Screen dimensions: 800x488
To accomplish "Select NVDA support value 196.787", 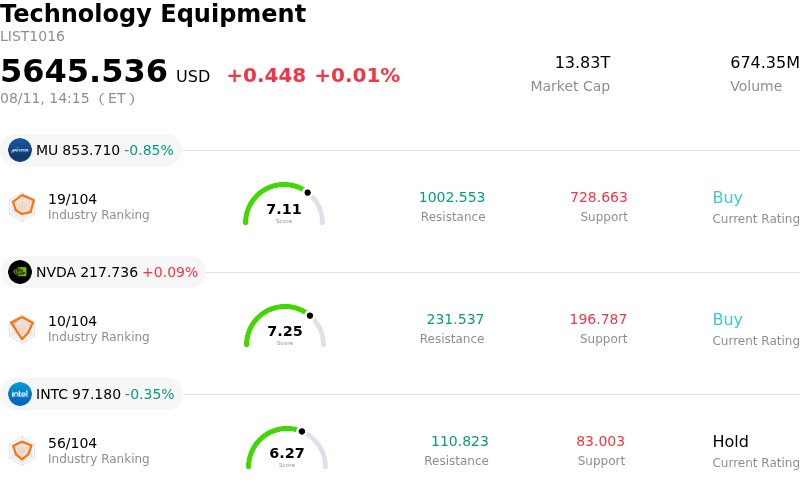I will click(598, 320).
